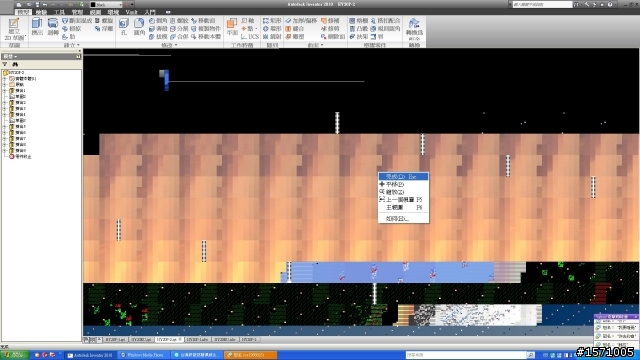Viewport: 640px width, 360px height.
Task: Create a work Axis (軸)
Action: click(247, 20)
